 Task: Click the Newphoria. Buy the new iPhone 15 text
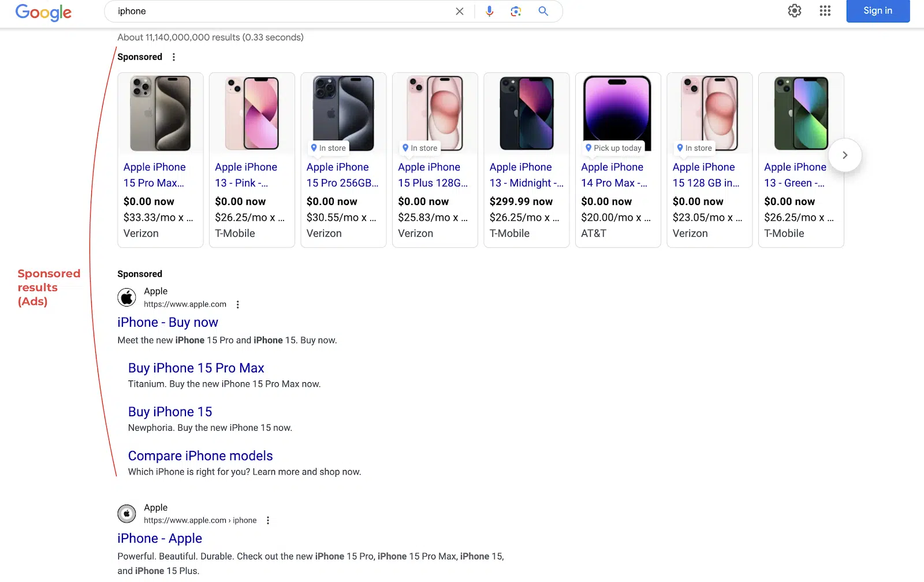coord(210,428)
